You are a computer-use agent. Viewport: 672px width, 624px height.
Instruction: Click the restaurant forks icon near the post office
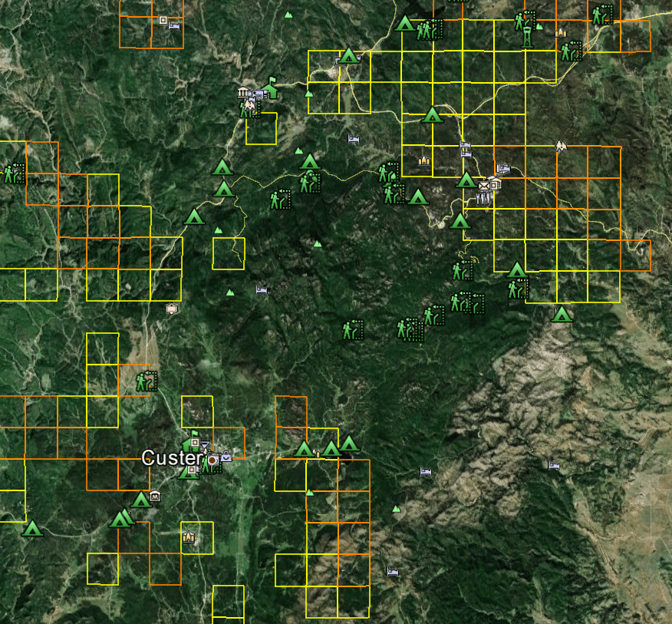483,200
